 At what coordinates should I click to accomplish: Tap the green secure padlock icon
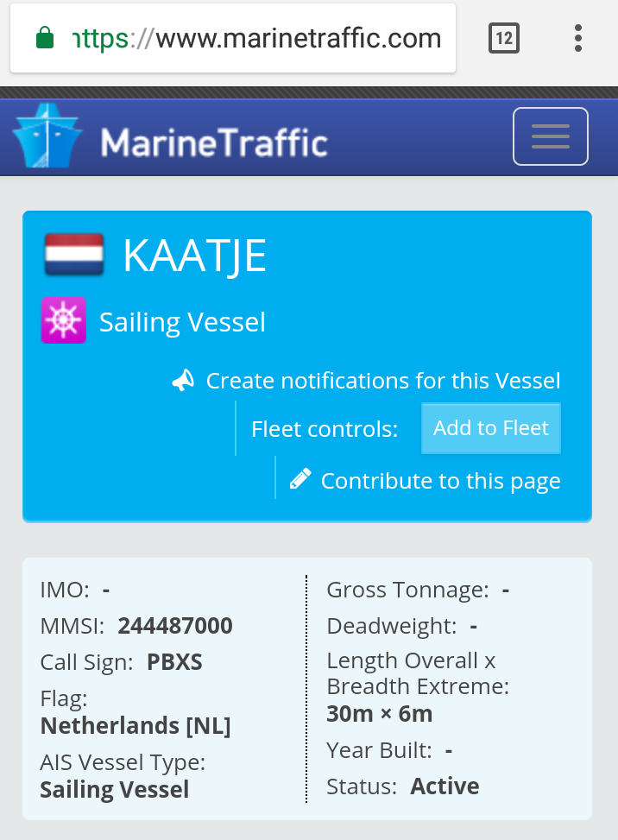(x=45, y=38)
